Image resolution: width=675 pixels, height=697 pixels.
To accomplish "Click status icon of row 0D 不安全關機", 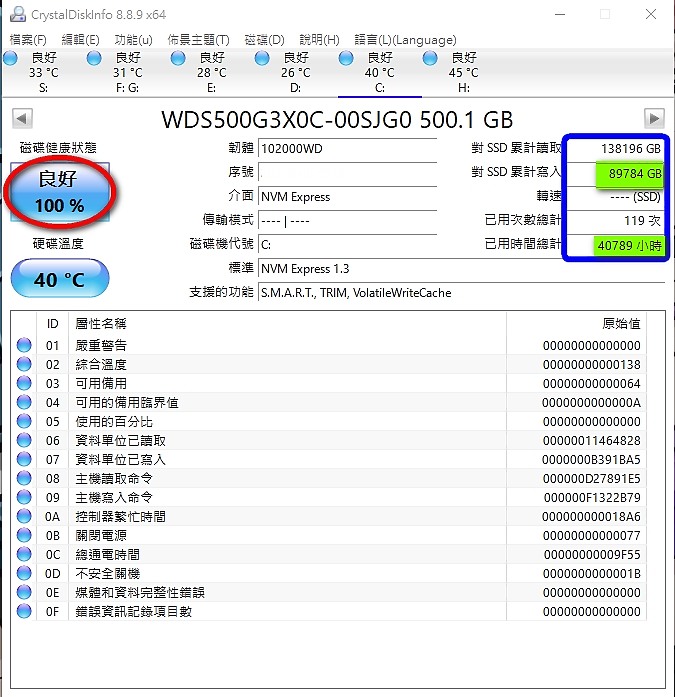I will 24,573.
